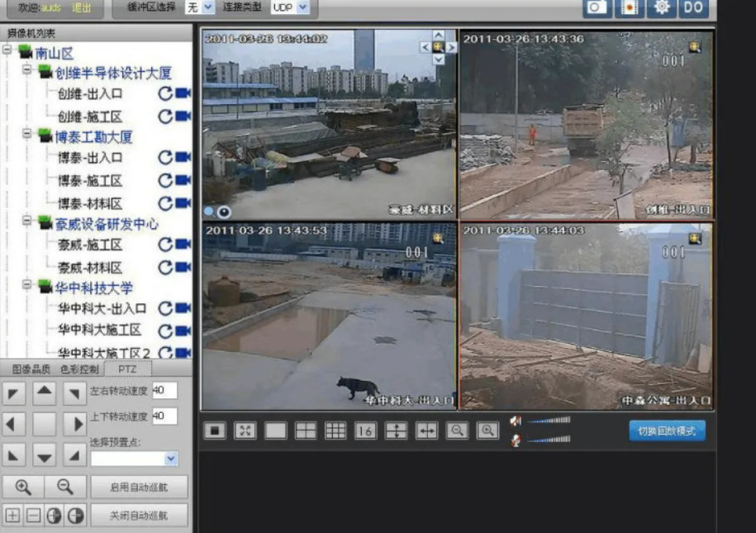756x533 pixels.
Task: Click the fullscreen icon below video grid
Action: tap(245, 431)
